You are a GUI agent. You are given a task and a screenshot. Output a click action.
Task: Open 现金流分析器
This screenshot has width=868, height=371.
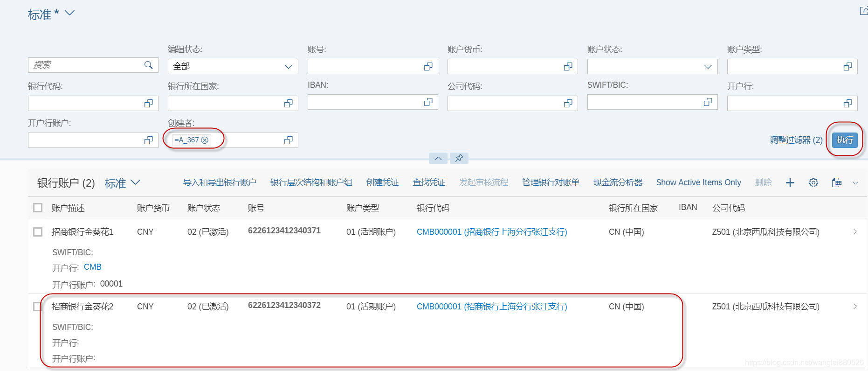coord(618,182)
